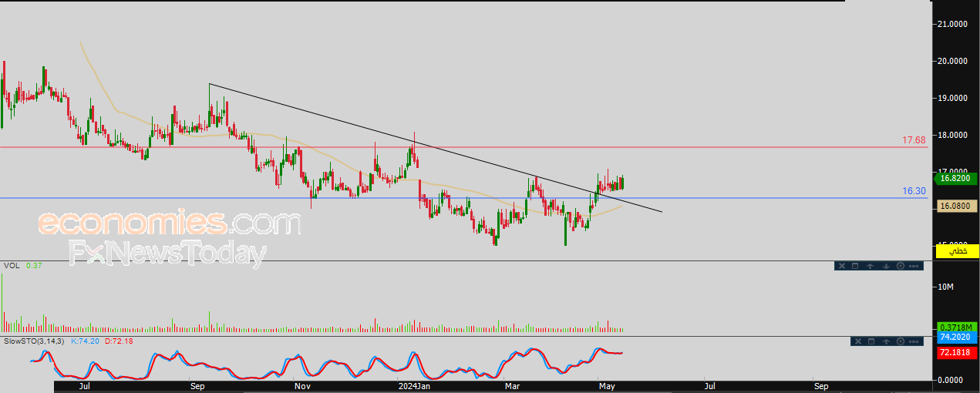Screen dimensions: 980x393
Task: Move the VOL panel down
Action: [x=886, y=266]
